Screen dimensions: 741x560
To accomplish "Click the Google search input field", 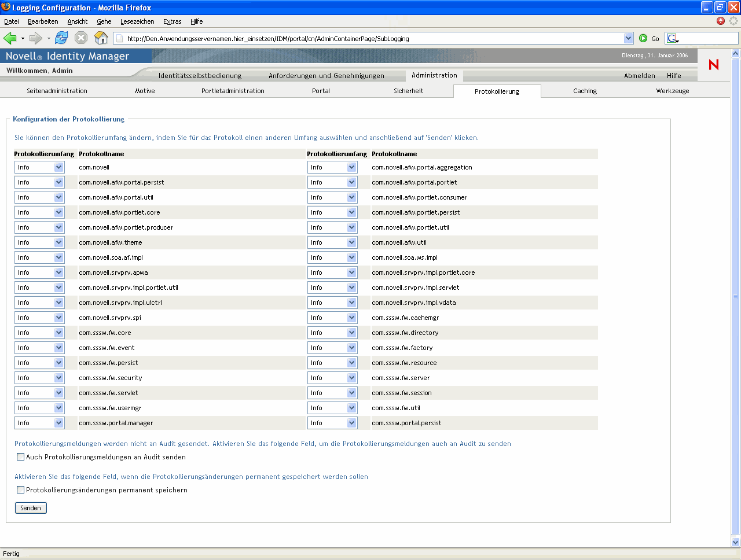I will pyautogui.click(x=709, y=38).
